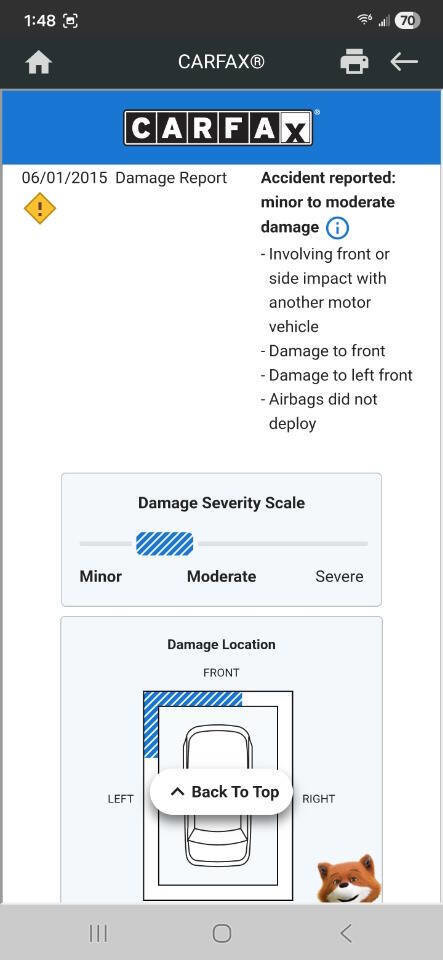443x960 pixels.
Task: Tap the Android home circle button
Action: point(222,933)
